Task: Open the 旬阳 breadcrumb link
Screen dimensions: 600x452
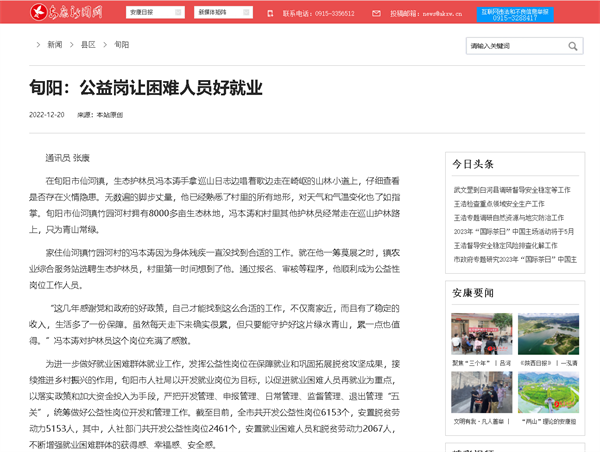Action: coord(121,46)
